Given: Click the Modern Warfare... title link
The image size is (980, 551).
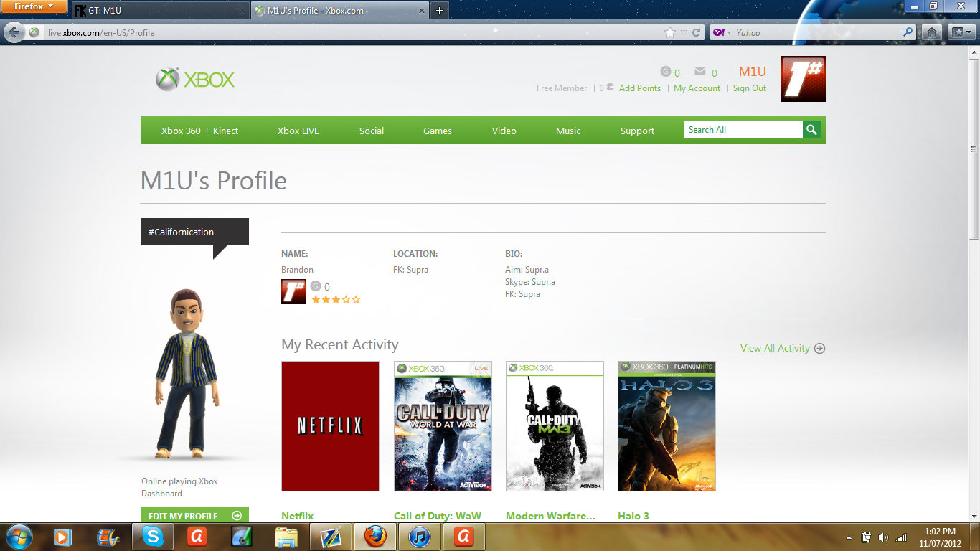Looking at the screenshot, I should [550, 516].
